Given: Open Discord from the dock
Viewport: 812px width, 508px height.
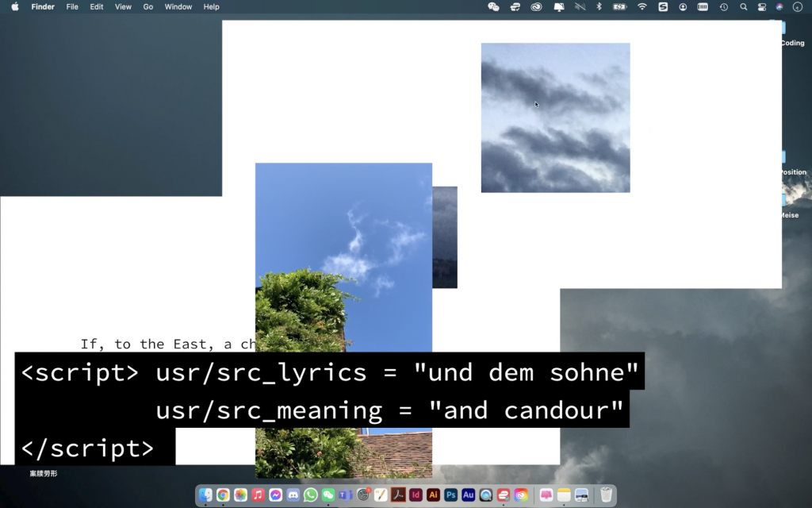Looking at the screenshot, I should pos(293,495).
